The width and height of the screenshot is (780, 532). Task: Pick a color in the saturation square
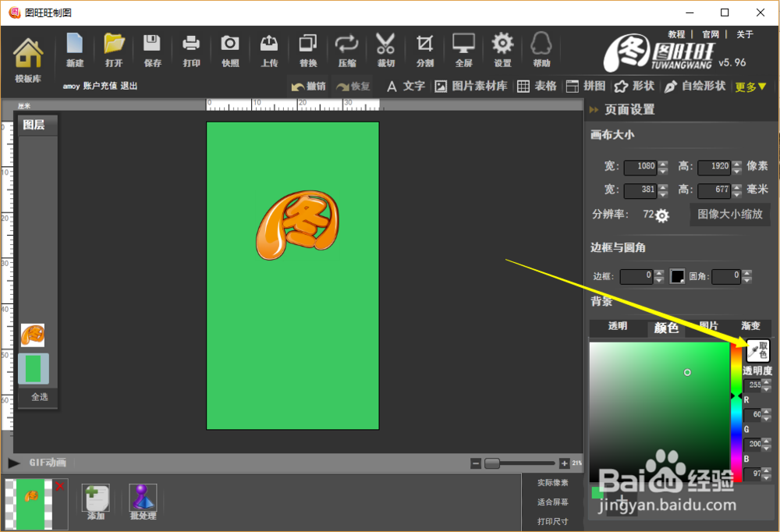[659, 412]
